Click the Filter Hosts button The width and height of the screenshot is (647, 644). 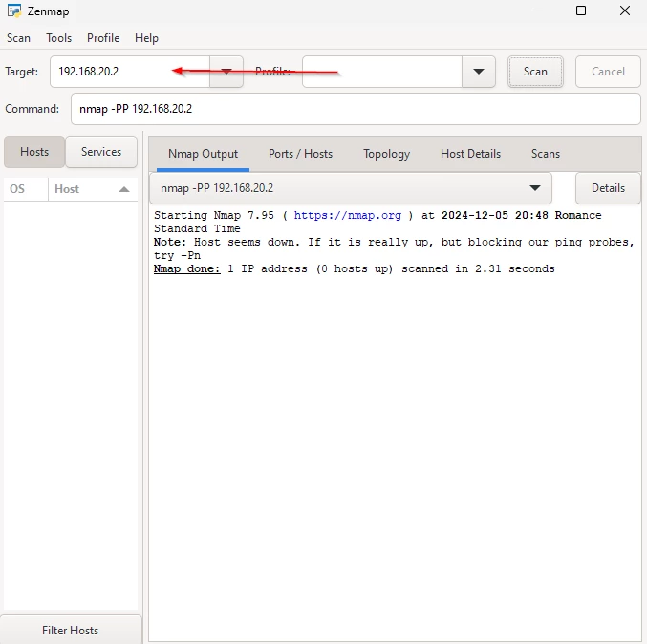70,630
